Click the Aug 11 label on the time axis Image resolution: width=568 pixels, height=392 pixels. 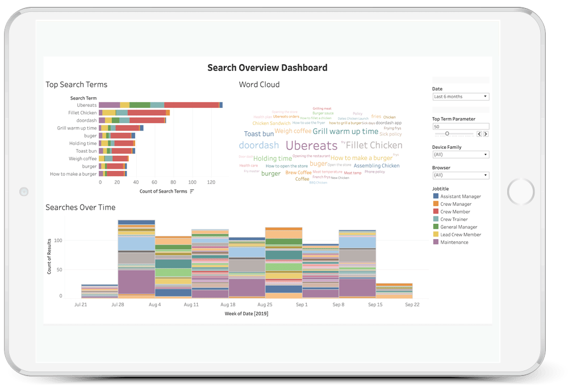click(x=191, y=305)
